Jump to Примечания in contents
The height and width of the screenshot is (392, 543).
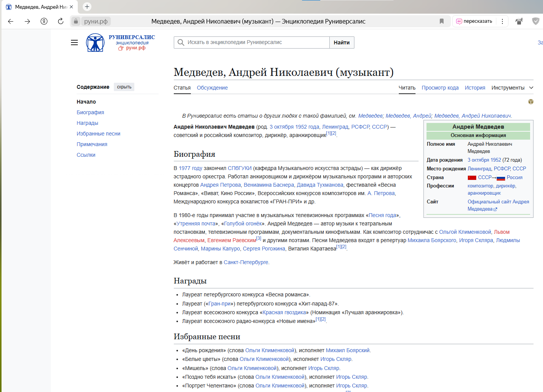coord(92,144)
